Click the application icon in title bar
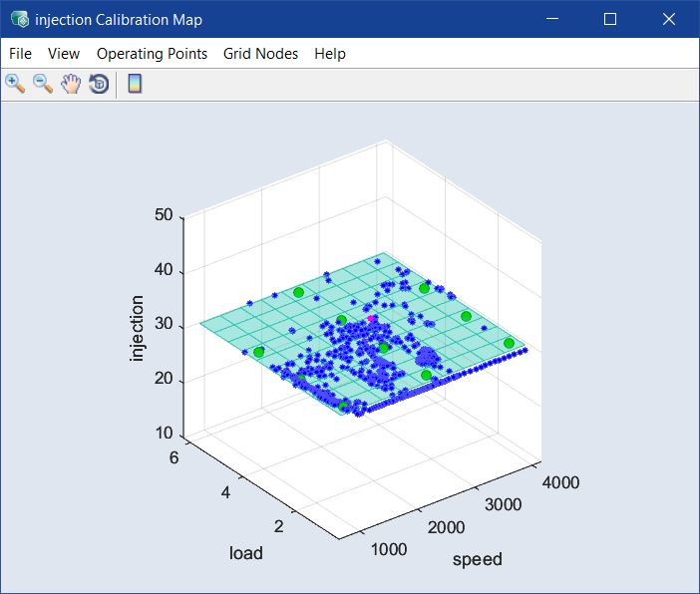 19,19
